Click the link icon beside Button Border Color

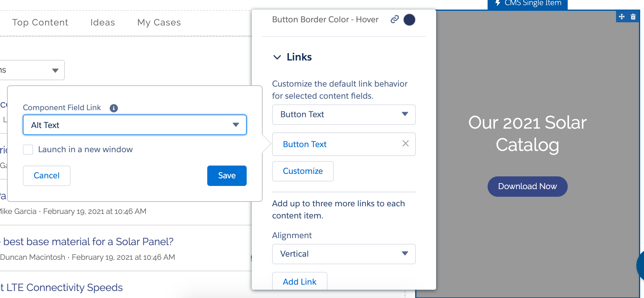(394, 19)
